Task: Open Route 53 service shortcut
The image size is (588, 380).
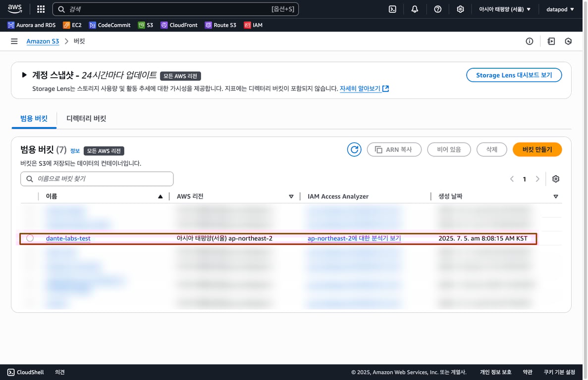Action: coord(220,25)
